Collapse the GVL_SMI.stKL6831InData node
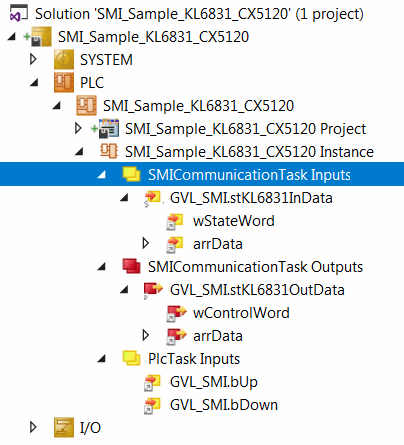 [x=124, y=198]
